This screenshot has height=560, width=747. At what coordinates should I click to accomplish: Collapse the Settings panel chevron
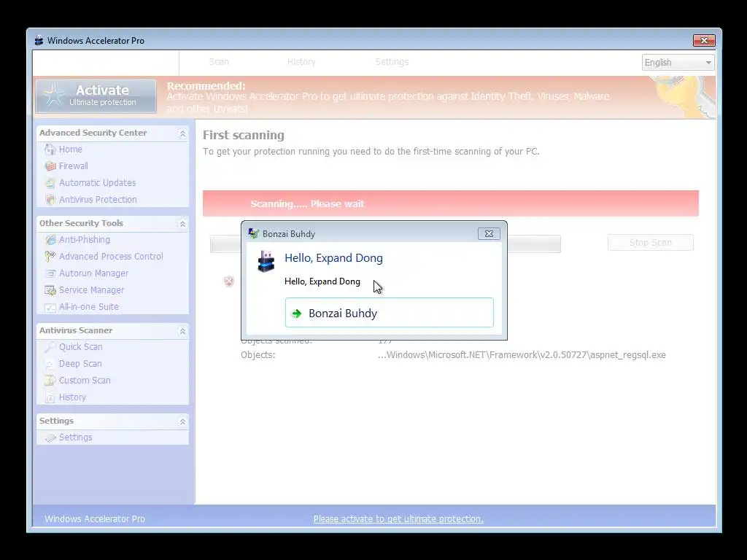point(182,421)
